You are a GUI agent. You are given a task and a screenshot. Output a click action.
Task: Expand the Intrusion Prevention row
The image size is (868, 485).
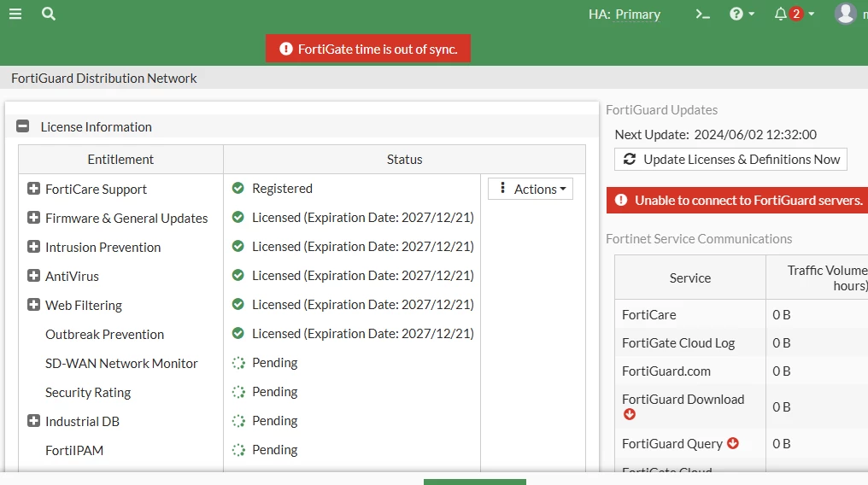click(x=34, y=247)
